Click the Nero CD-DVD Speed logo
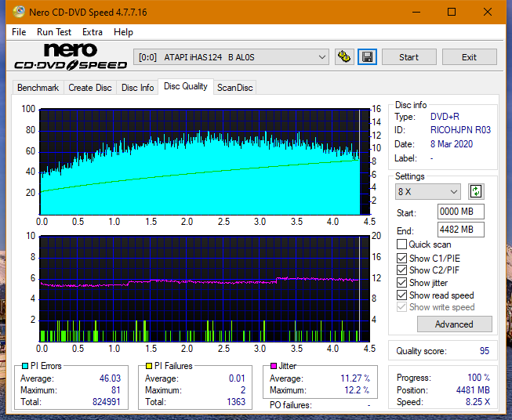 tap(71, 56)
